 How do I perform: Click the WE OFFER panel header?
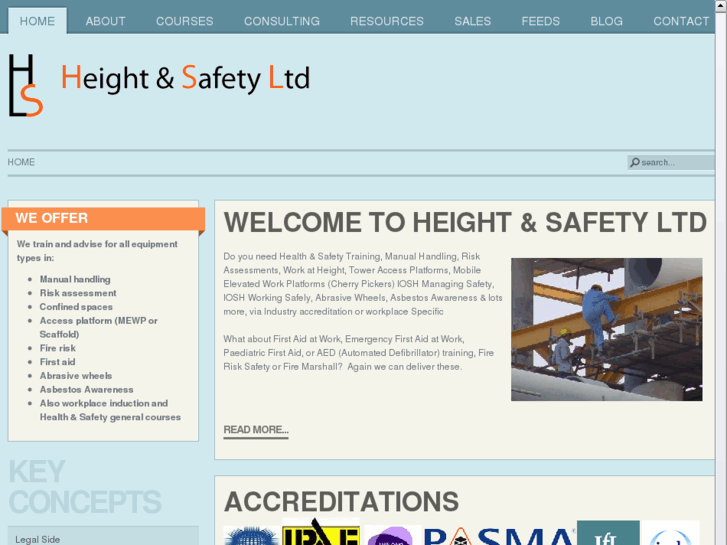tap(103, 218)
